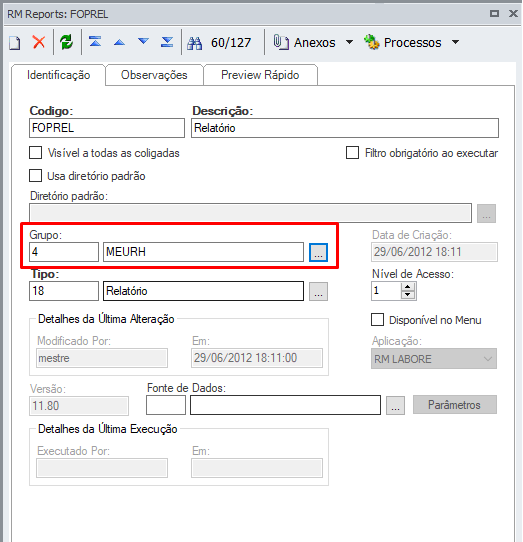Go to the next record
Viewport: 523px width, 542px height.
point(143,42)
